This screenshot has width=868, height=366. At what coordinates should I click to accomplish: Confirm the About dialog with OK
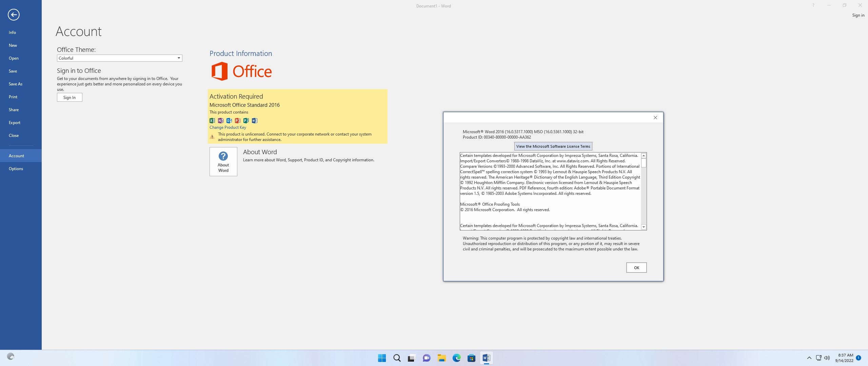point(636,268)
